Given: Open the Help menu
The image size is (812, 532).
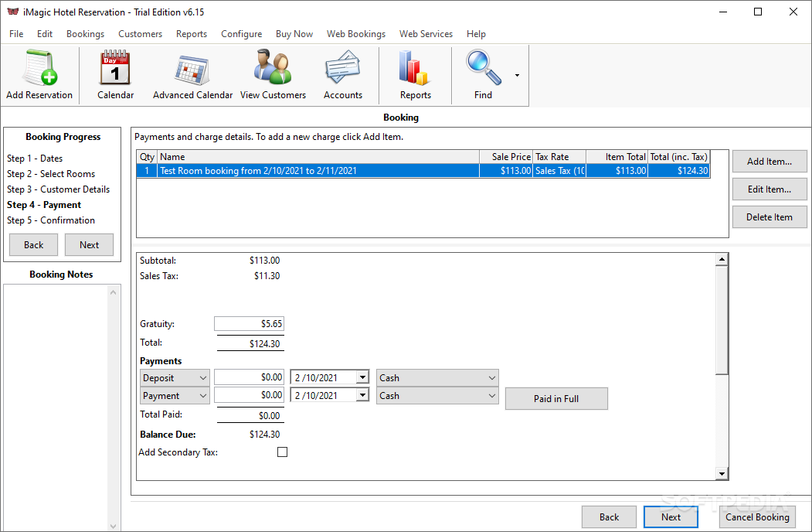Looking at the screenshot, I should click(x=476, y=34).
